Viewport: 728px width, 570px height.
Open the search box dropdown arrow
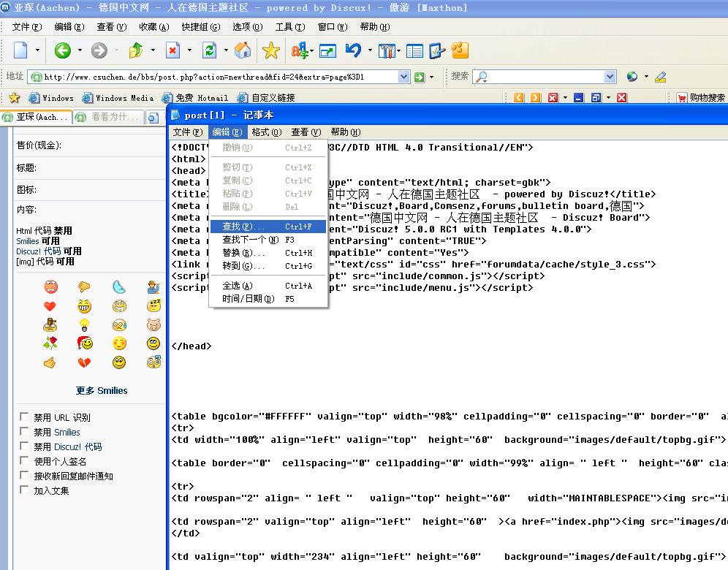coord(611,77)
